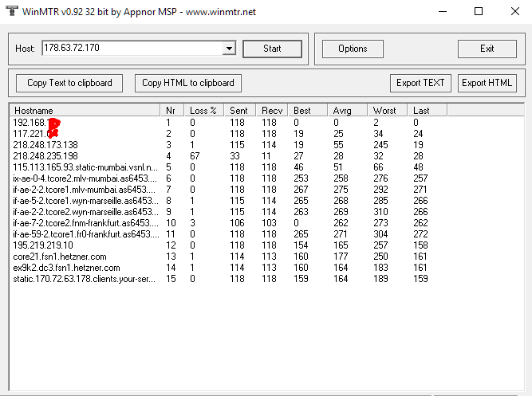Click the Export TEXT button

point(420,83)
